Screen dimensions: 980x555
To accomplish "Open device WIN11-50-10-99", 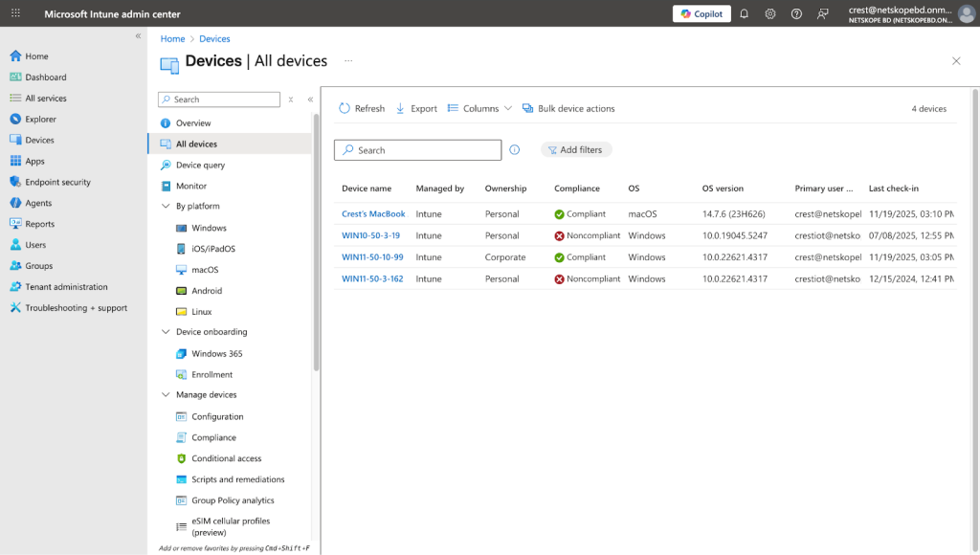I will click(x=372, y=256).
